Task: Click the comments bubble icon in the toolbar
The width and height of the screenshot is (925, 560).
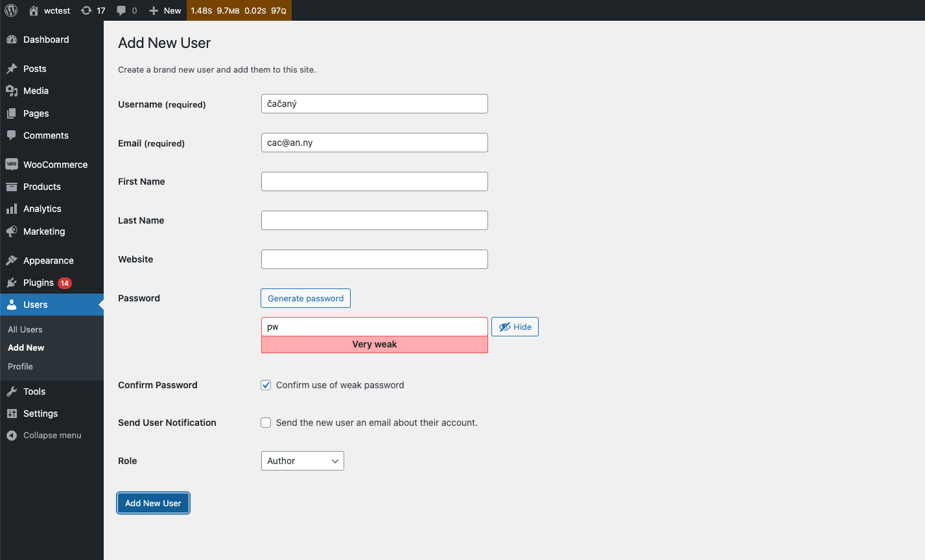Action: pyautogui.click(x=122, y=10)
